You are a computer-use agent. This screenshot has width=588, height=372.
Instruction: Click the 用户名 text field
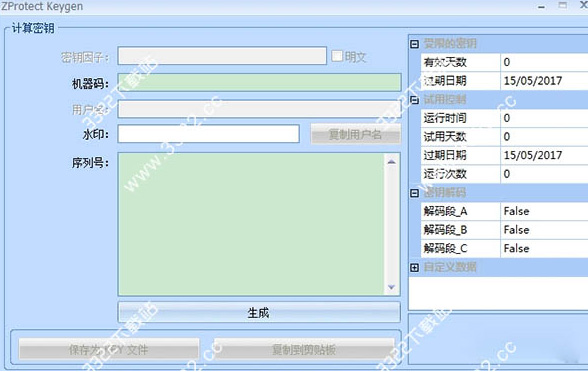(259, 109)
